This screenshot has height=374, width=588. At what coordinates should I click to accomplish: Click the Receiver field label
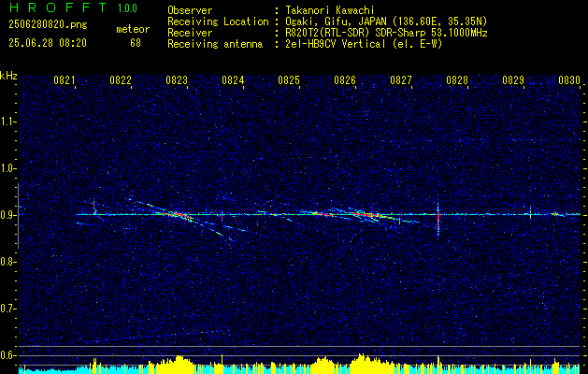(190, 33)
